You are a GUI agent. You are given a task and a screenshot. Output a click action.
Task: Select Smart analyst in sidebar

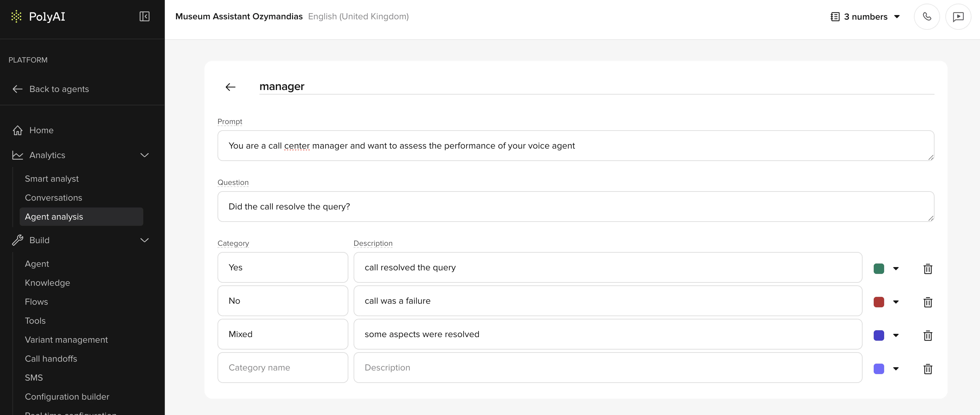point(52,179)
